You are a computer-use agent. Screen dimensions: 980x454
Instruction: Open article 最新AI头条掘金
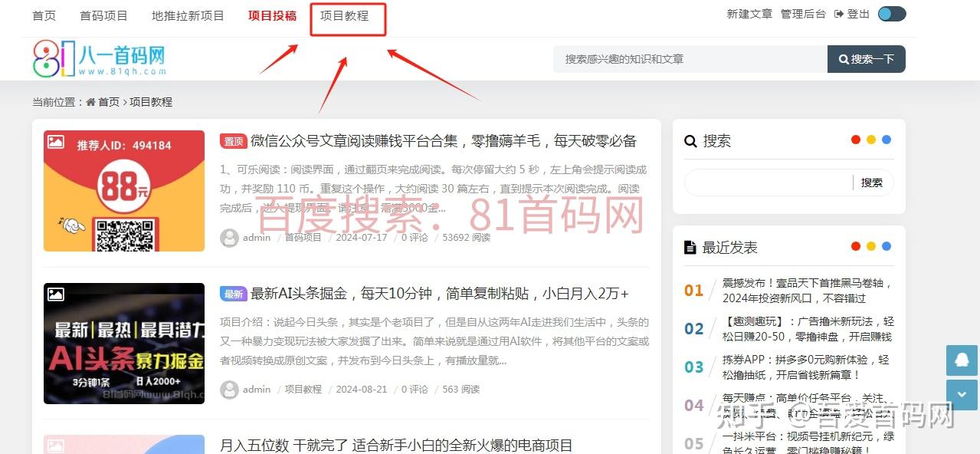coord(440,294)
